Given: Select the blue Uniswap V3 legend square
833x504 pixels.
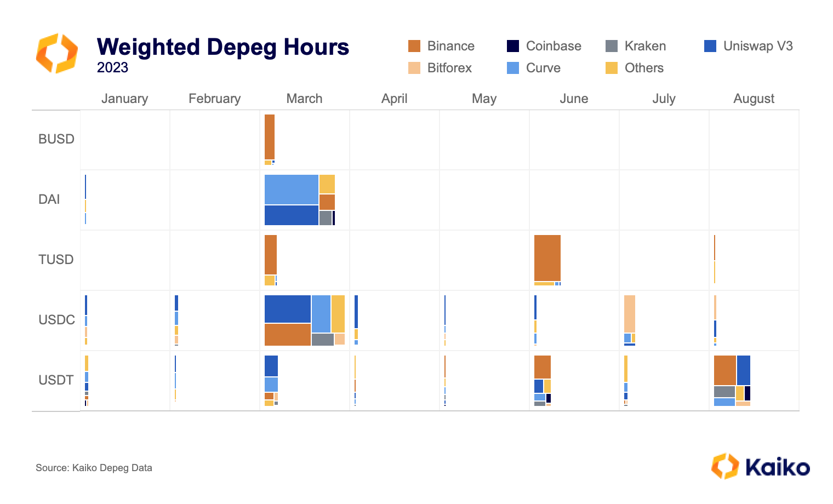Looking at the screenshot, I should click(710, 46).
